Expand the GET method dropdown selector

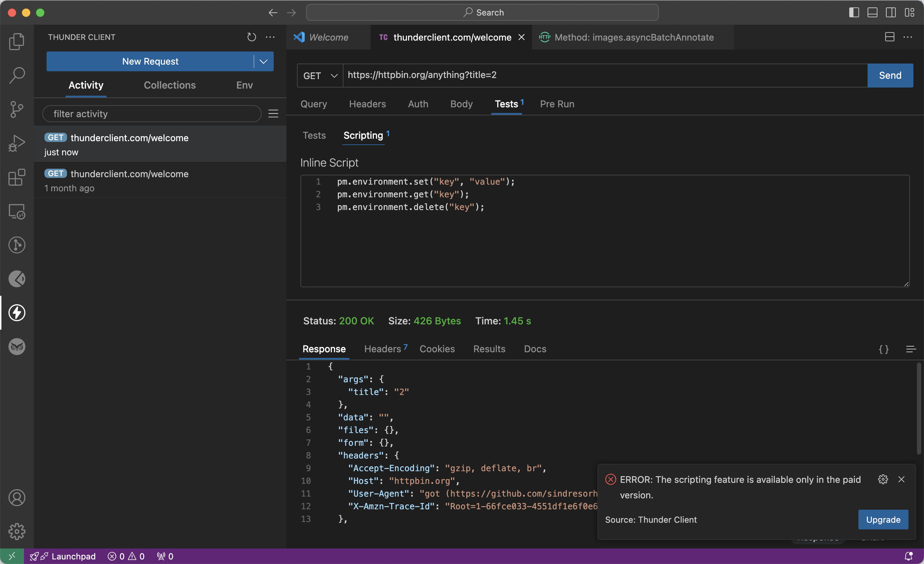[320, 74]
